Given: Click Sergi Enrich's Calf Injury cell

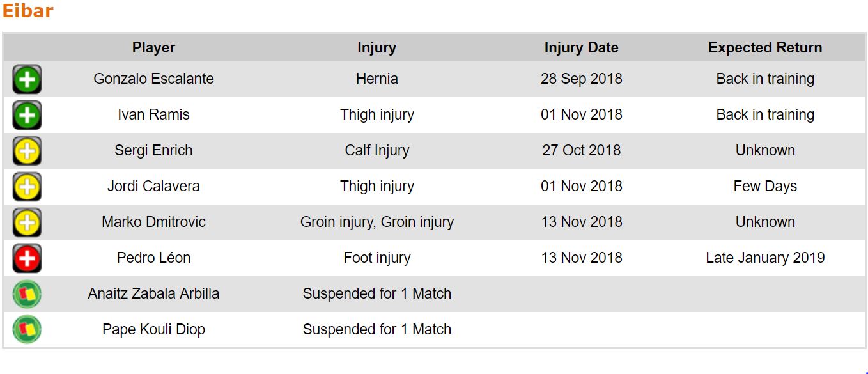Looking at the screenshot, I should [376, 150].
